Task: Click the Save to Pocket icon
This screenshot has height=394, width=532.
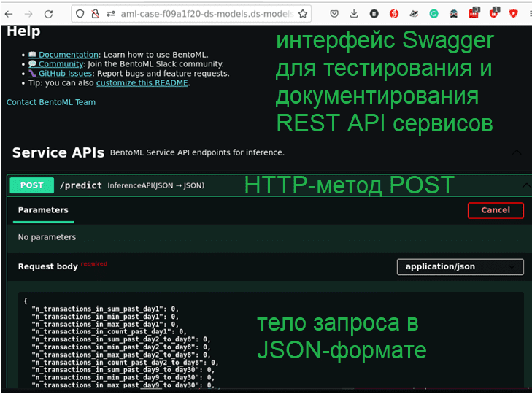Action: click(334, 14)
